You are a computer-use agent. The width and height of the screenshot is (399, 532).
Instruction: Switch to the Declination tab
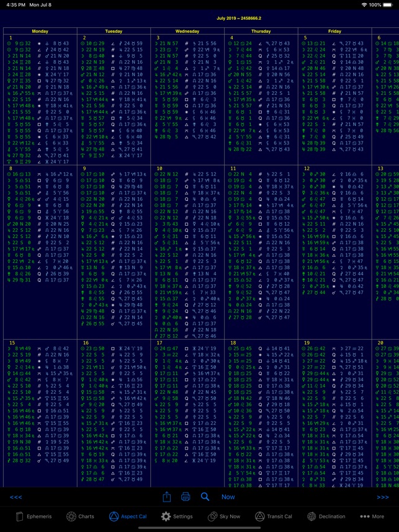point(326,516)
